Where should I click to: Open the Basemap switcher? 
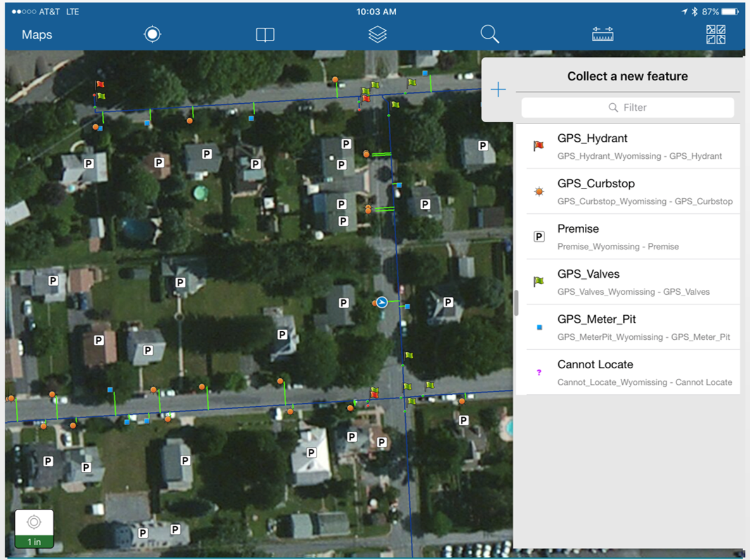click(717, 34)
